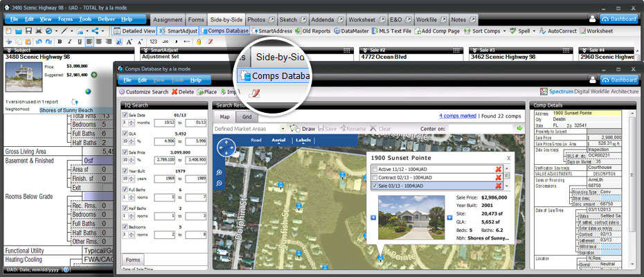The image size is (644, 277).
Task: Check the Active 11/12 - 1004UAD record
Action: point(374,169)
